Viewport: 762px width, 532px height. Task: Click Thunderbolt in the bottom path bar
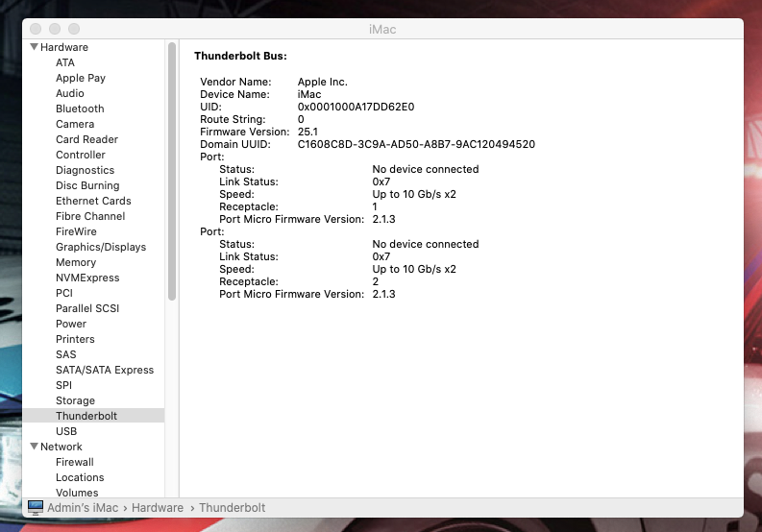[233, 508]
